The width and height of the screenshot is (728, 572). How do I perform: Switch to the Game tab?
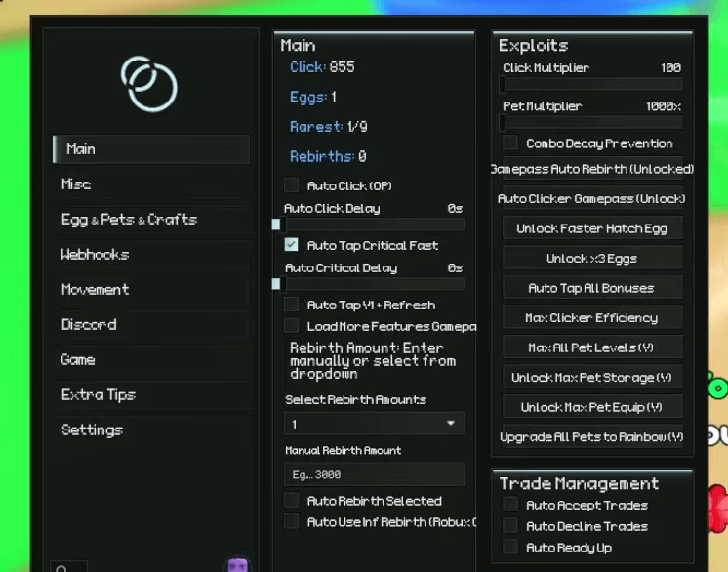tap(151, 359)
